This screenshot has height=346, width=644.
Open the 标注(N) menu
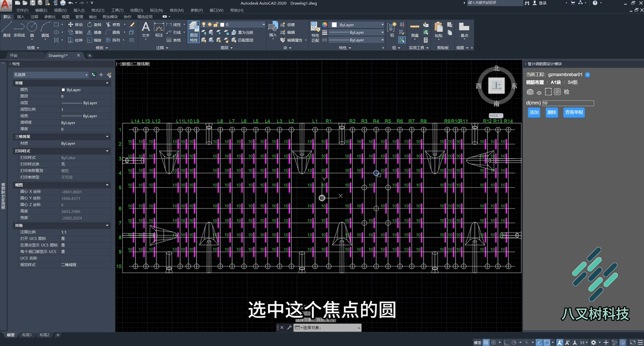[x=156, y=10]
